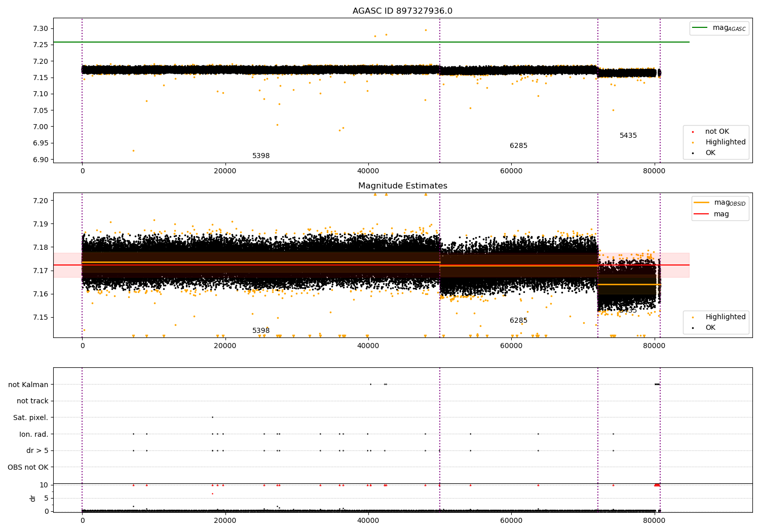Click the single data point in Sat. pixel row
The height and width of the screenshot is (532, 760).
212,417
